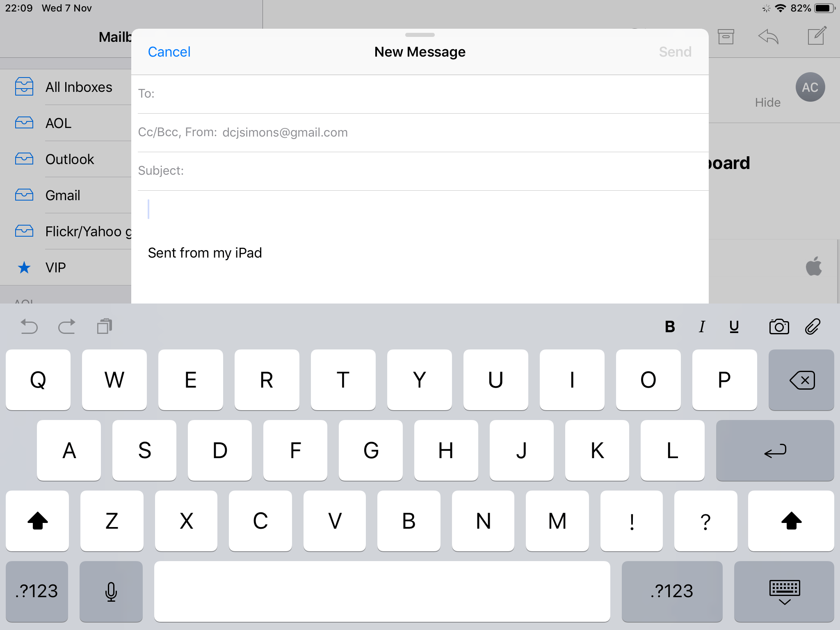Open camera to insert photo

(778, 327)
